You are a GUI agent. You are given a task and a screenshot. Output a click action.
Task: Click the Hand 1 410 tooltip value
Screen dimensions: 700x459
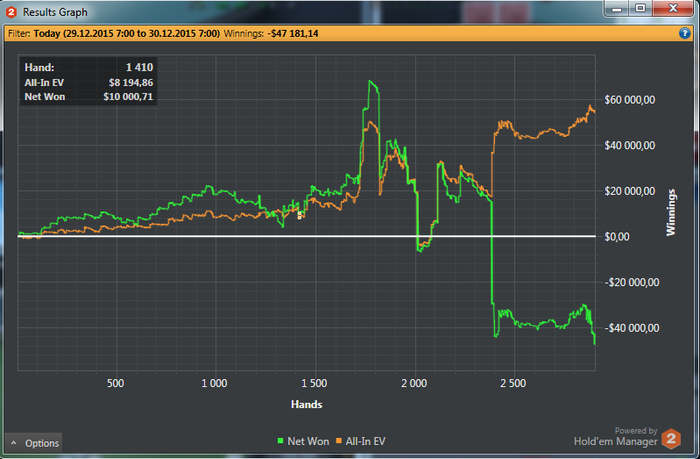(x=139, y=67)
